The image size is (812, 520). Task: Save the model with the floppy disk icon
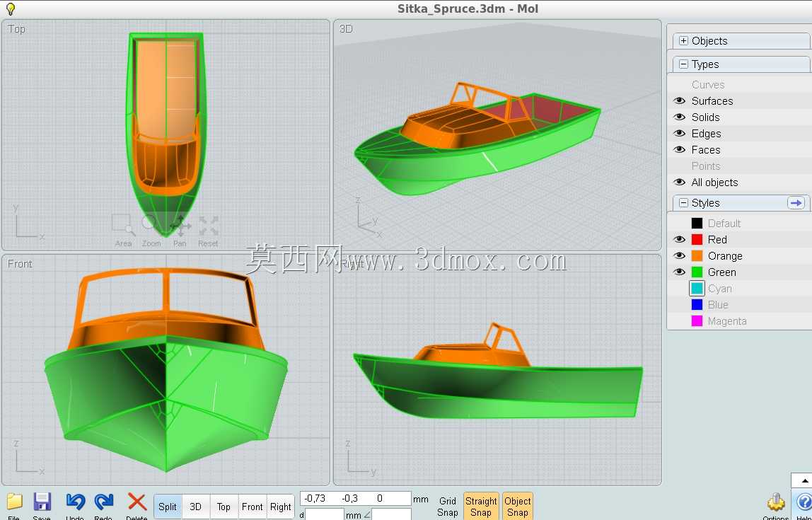point(42,502)
